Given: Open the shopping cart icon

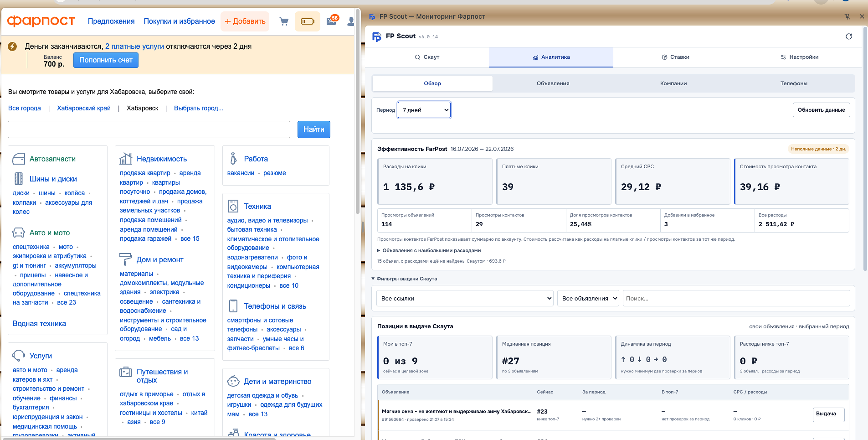Looking at the screenshot, I should 284,21.
